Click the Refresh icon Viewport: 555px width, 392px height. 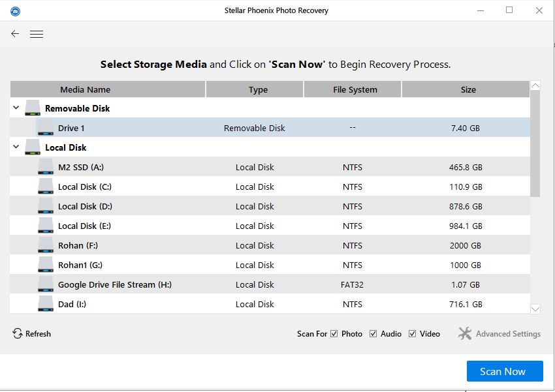18,333
